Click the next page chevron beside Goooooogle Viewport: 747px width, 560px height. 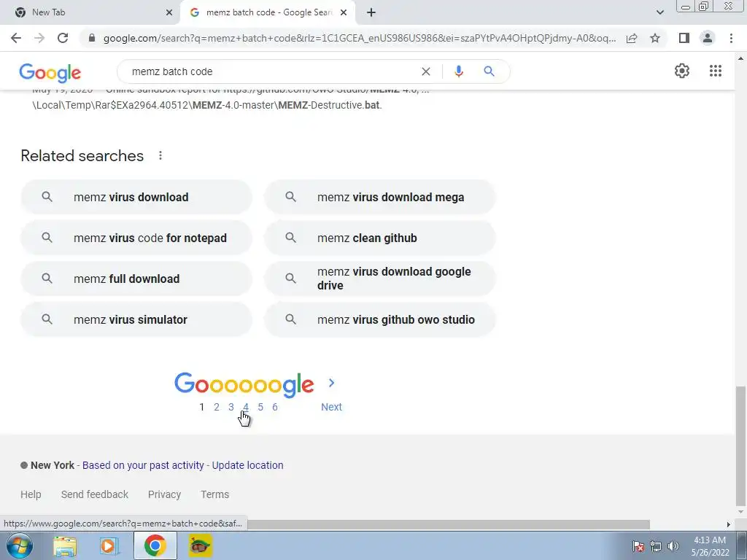[x=332, y=383]
